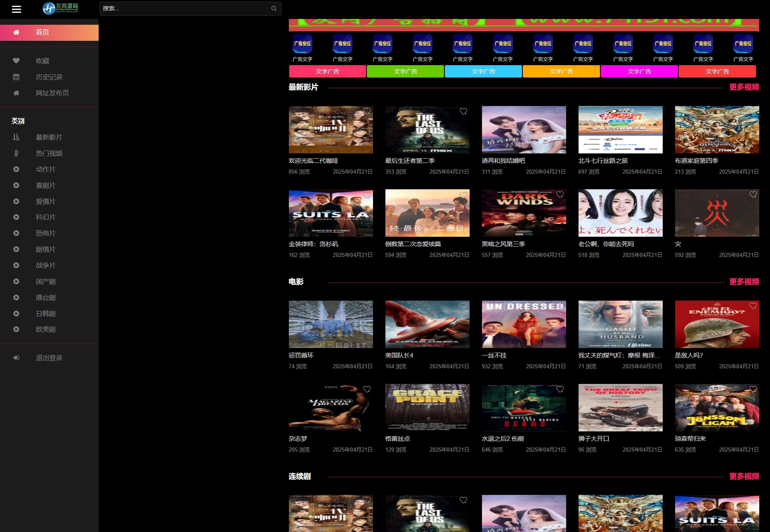Image resolution: width=770 pixels, height=532 pixels.
Task: Toggle favorite heart on 杂志梦 poster
Action: [x=367, y=389]
